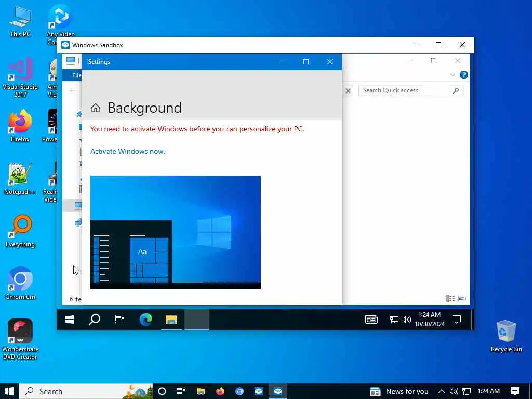
Task: Open sandbox notification center icon
Action: click(457, 320)
